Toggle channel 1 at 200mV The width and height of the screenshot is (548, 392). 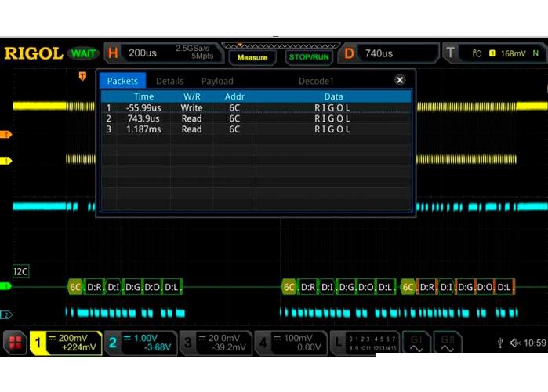67,343
